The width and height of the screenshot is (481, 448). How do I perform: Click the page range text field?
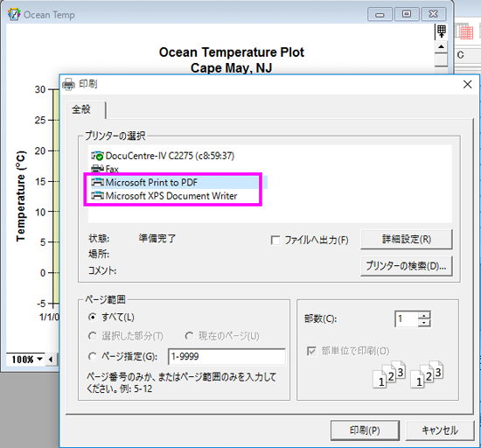(227, 356)
